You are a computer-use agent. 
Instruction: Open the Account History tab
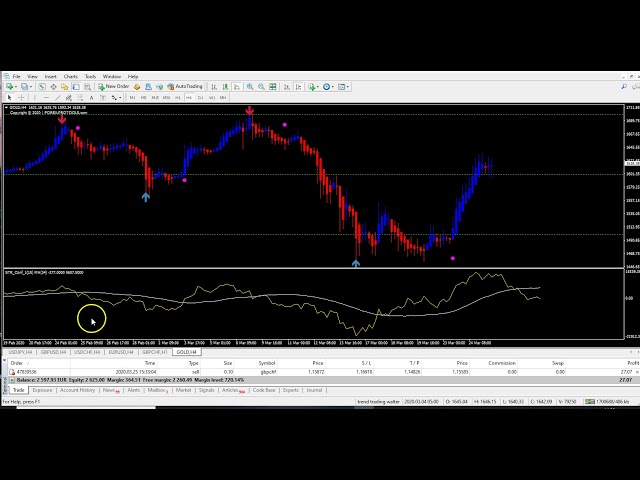(78, 390)
